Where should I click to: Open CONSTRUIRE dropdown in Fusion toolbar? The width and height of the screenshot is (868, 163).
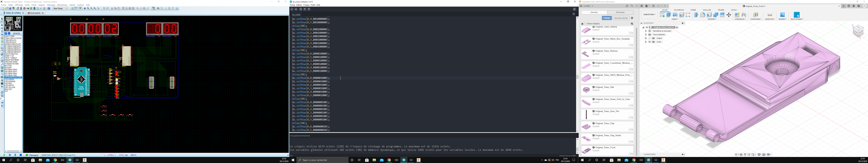pos(756,19)
